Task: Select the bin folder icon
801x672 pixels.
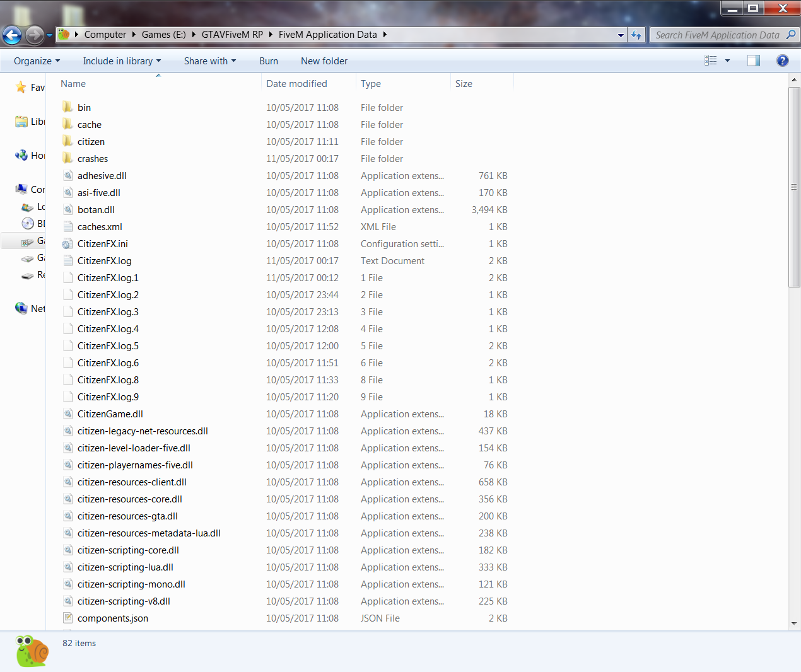Action: 67,107
